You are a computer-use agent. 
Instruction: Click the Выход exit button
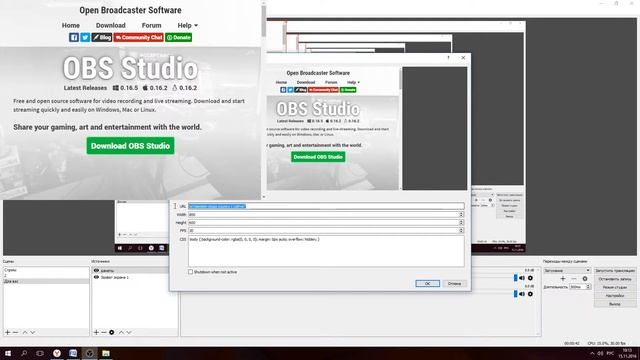[x=615, y=304]
